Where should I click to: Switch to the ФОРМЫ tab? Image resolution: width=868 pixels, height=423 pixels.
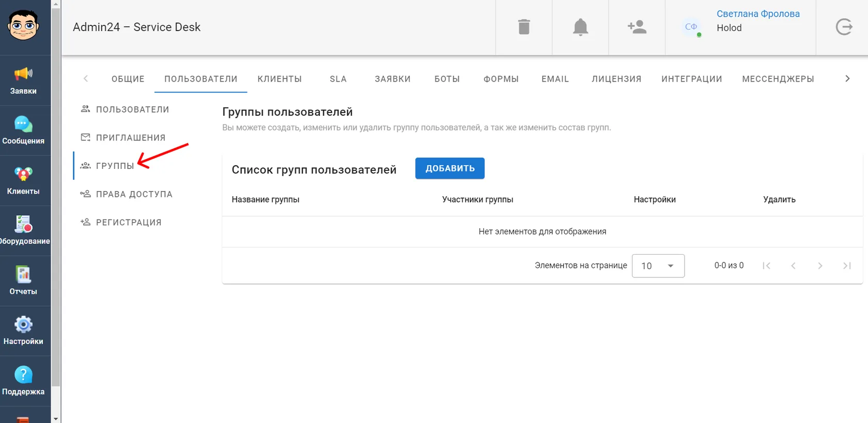(501, 79)
